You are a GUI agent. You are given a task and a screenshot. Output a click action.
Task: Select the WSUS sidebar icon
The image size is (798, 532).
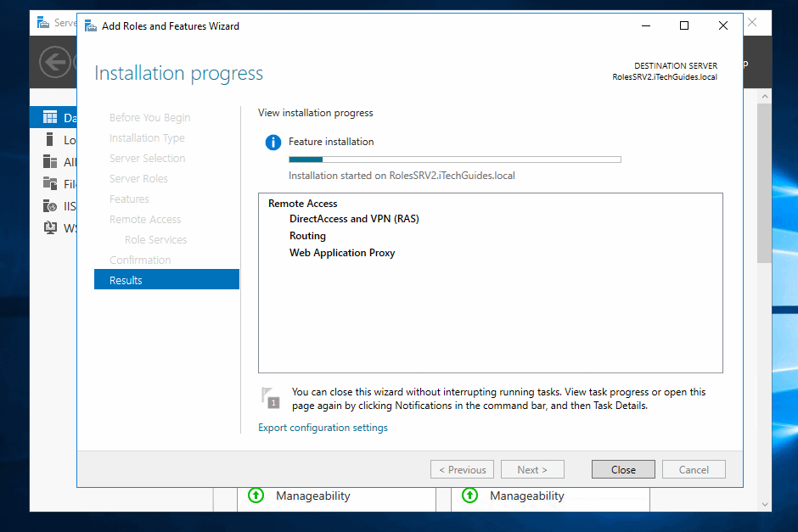(50, 228)
